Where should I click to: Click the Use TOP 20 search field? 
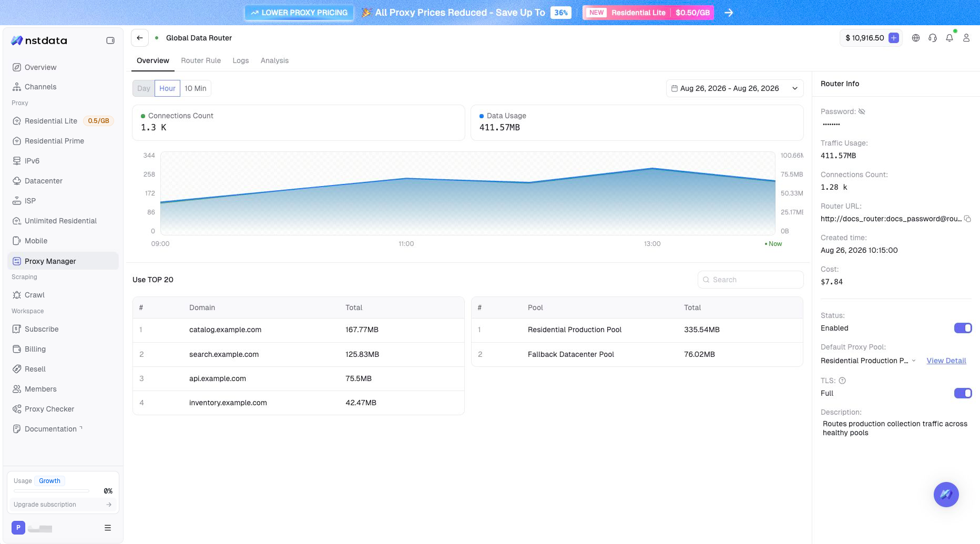(x=750, y=280)
